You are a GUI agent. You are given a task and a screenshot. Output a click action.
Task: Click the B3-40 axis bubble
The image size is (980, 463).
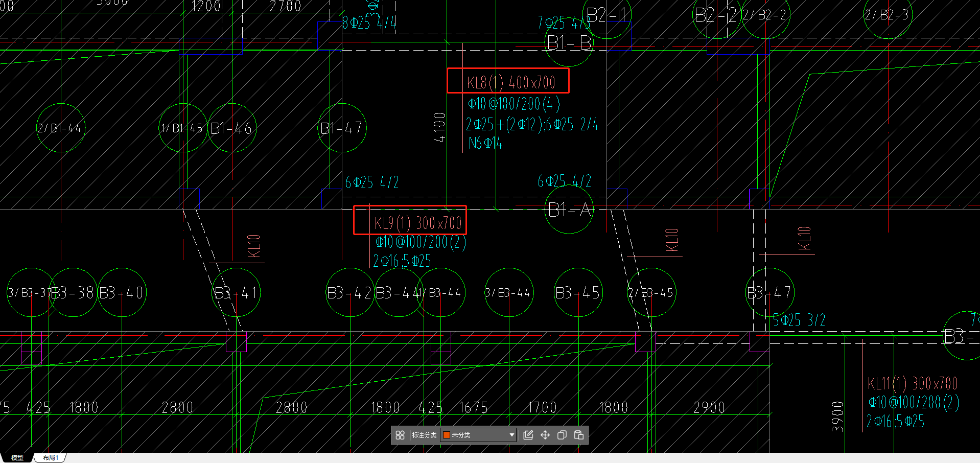click(122, 292)
